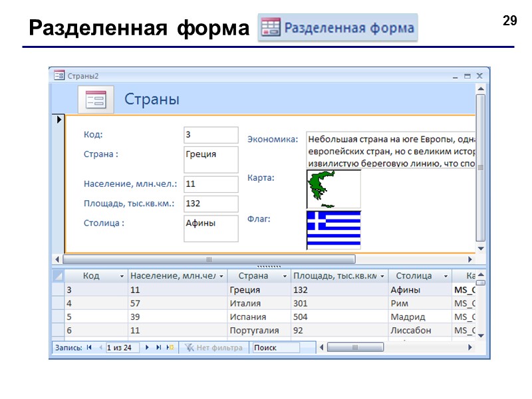
Task: Click form vertical scrollbar up arrow
Action: (x=481, y=89)
